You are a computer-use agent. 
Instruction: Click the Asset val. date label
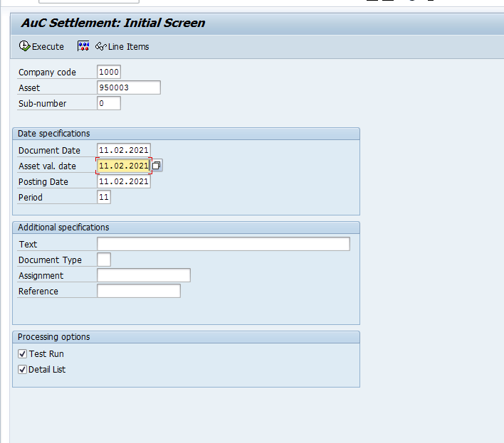click(47, 166)
